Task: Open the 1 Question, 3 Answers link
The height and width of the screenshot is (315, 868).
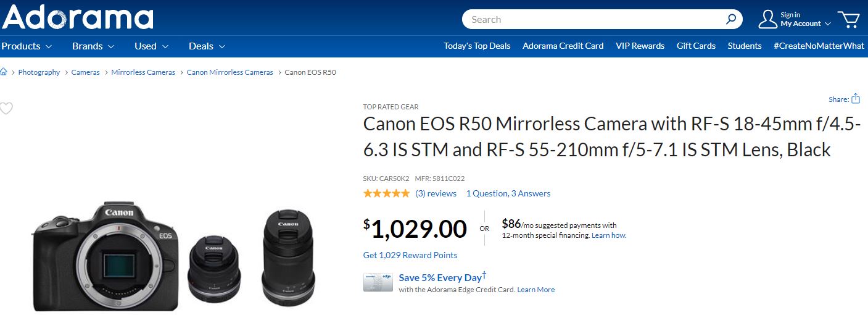Action: 508,193
